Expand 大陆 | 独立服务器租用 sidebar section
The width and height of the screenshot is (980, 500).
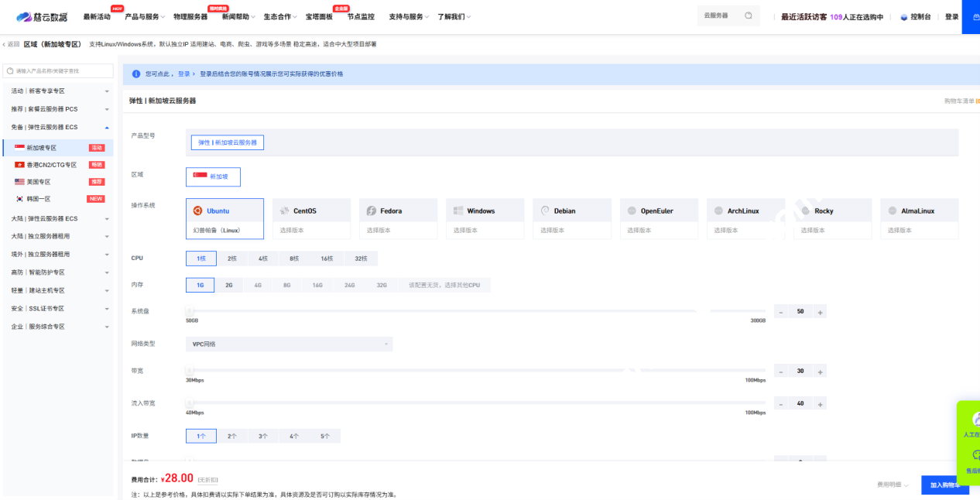58,236
